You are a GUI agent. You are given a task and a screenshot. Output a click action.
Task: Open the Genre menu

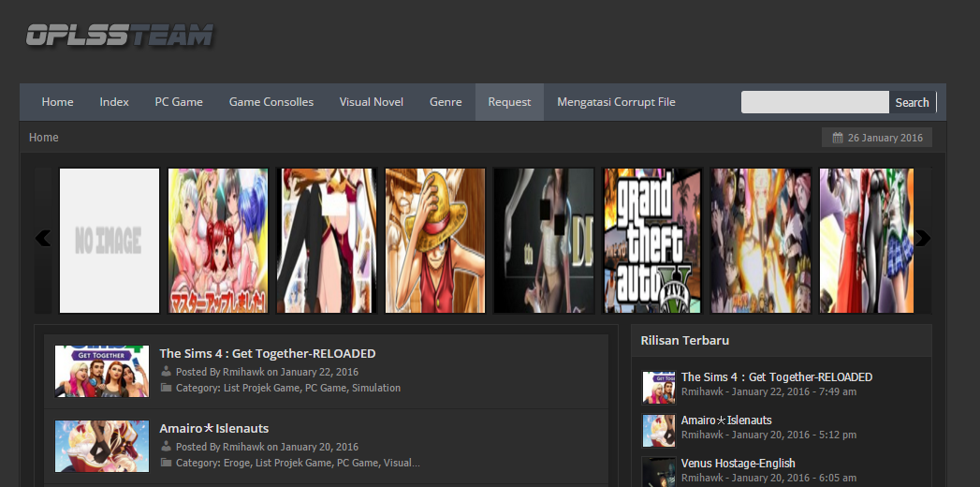tap(446, 102)
